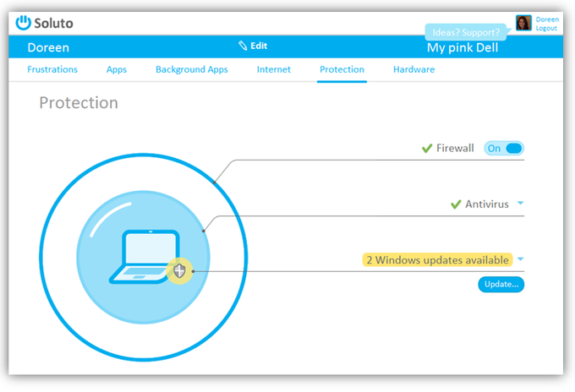Open Doreen's profile picture
The image size is (575, 392).
(x=523, y=23)
